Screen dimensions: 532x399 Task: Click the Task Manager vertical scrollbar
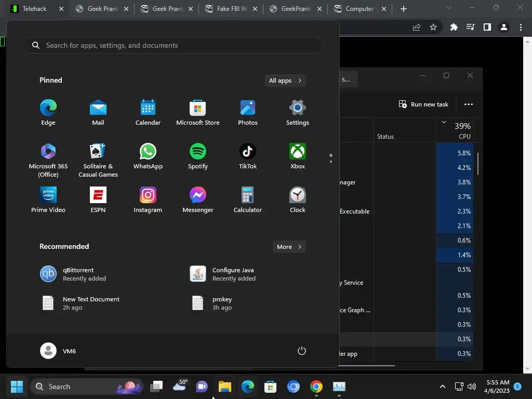click(x=478, y=164)
